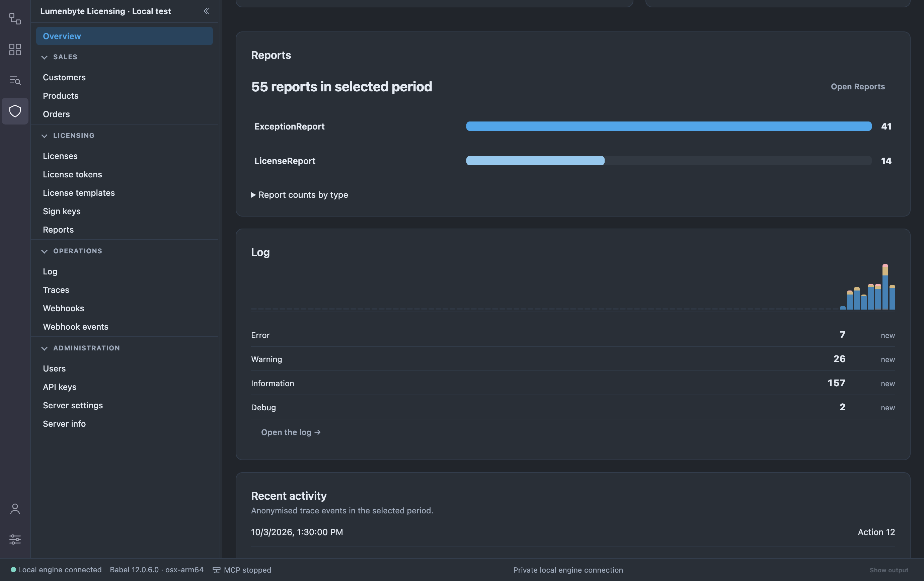Open the dashboard grid icon in activity bar
Viewport: 924px width, 581px height.
(15, 50)
